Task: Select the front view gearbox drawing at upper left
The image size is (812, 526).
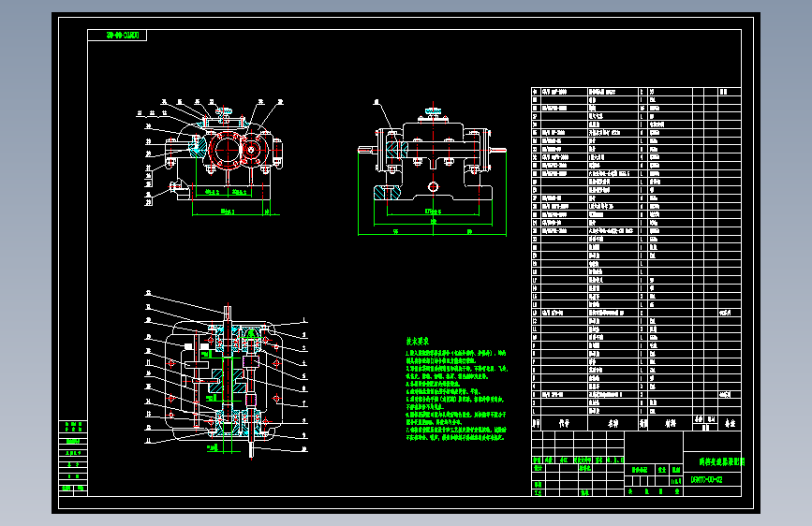Action: [210, 157]
